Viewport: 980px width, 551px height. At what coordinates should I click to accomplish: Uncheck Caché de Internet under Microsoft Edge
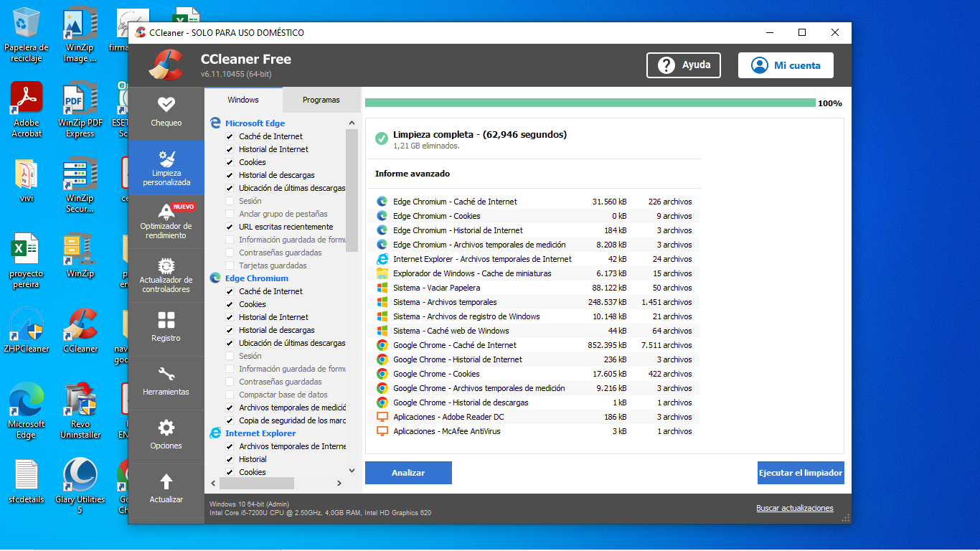230,136
